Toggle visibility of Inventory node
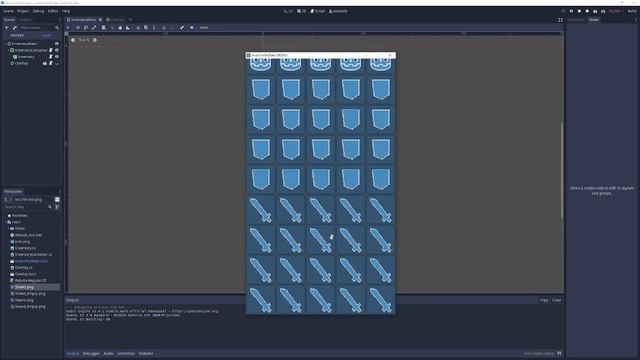 tap(57, 57)
